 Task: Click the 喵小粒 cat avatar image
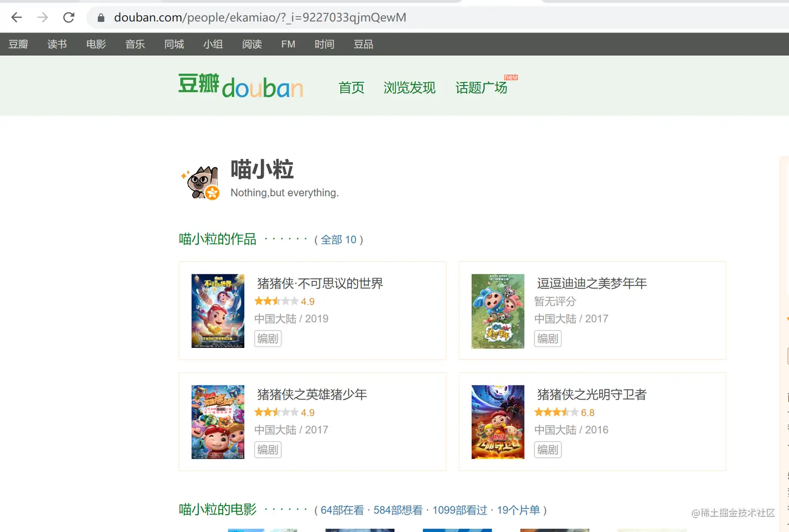201,183
